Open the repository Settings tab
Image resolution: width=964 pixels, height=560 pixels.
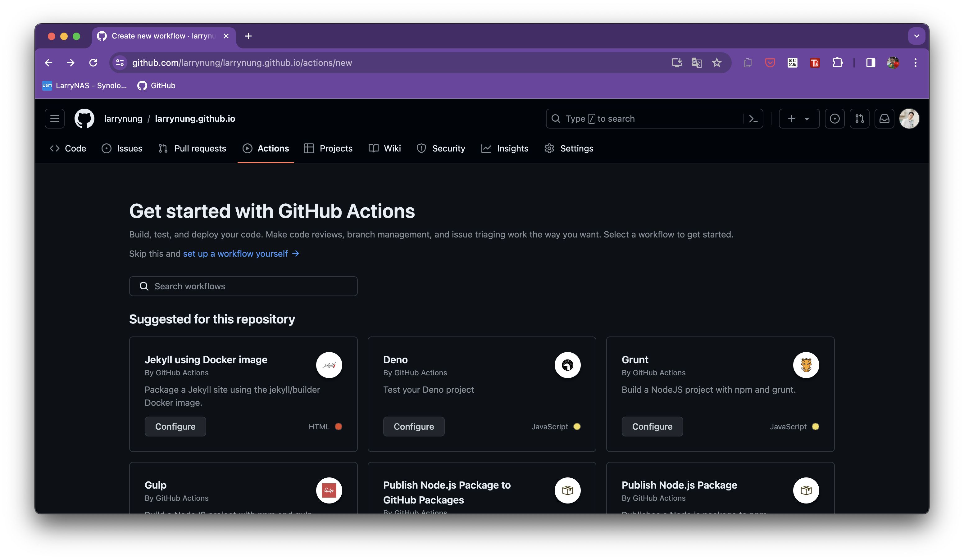click(x=569, y=148)
